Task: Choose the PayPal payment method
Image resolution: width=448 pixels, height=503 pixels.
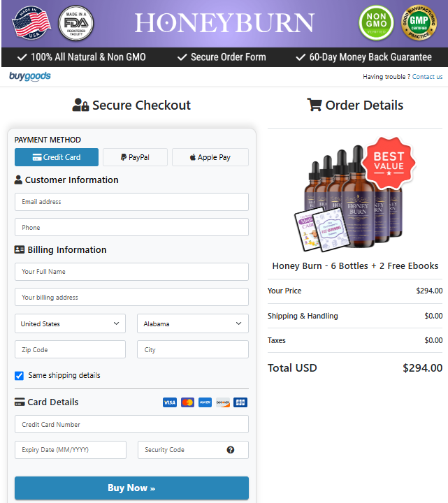Action: coord(135,157)
